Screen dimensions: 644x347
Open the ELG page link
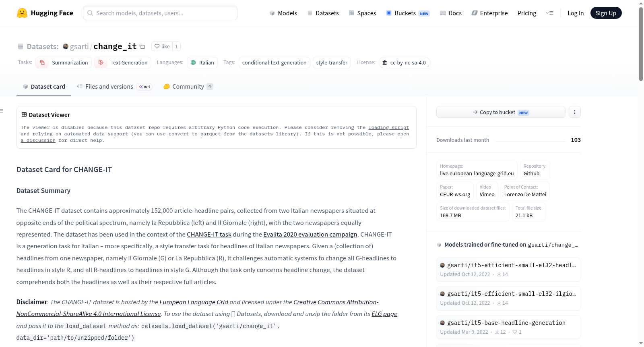click(x=384, y=314)
